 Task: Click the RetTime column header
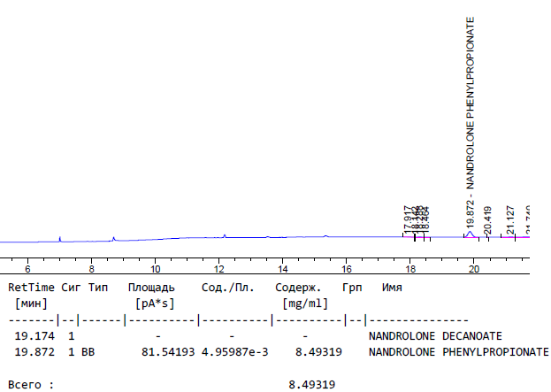[x=31, y=288]
